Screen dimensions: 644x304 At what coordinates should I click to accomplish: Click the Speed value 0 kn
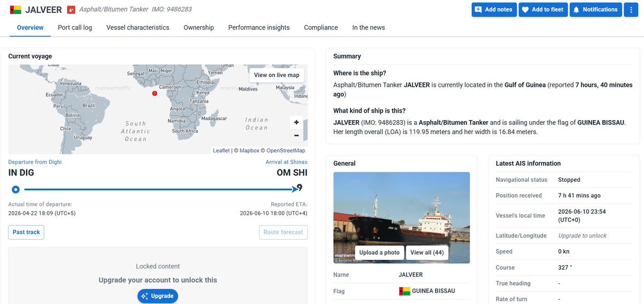[565, 251]
